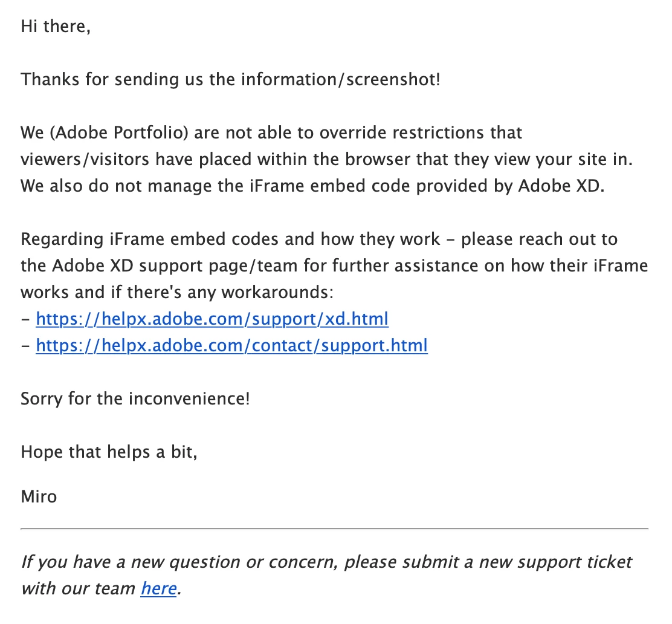The width and height of the screenshot is (672, 624).
Task: Open the helpx.adobe.com/support/xd.html link
Action: coord(212,318)
